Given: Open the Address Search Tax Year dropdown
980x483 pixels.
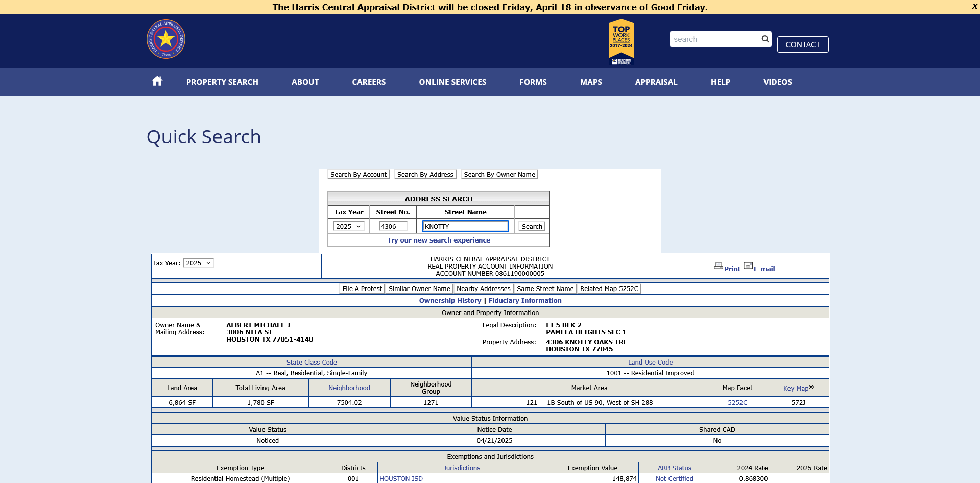Looking at the screenshot, I should pyautogui.click(x=348, y=226).
